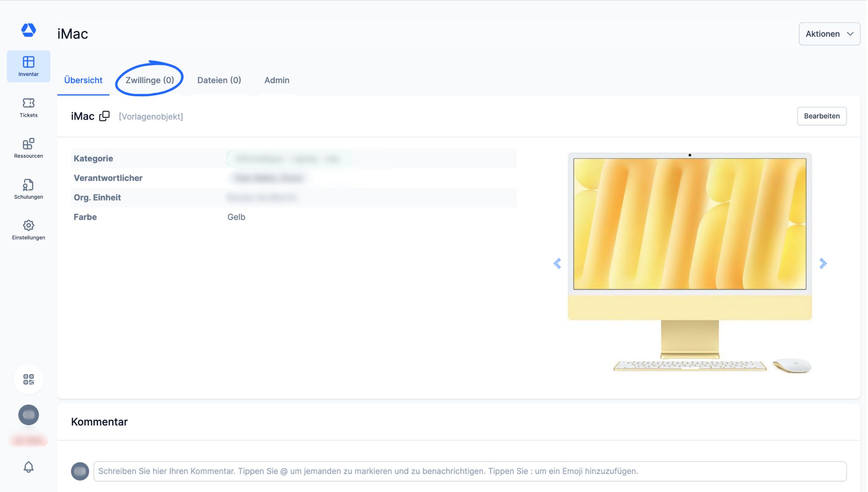Click the app logo icon

click(28, 30)
